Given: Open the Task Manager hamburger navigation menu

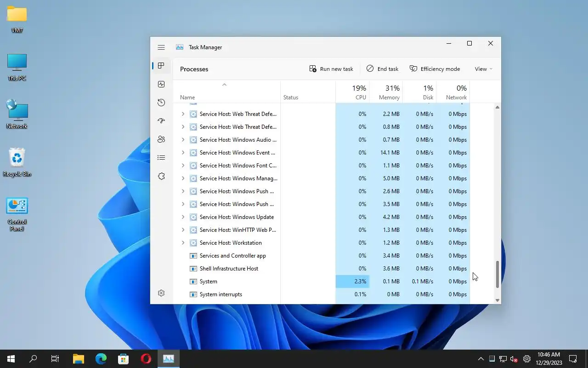Looking at the screenshot, I should (161, 47).
